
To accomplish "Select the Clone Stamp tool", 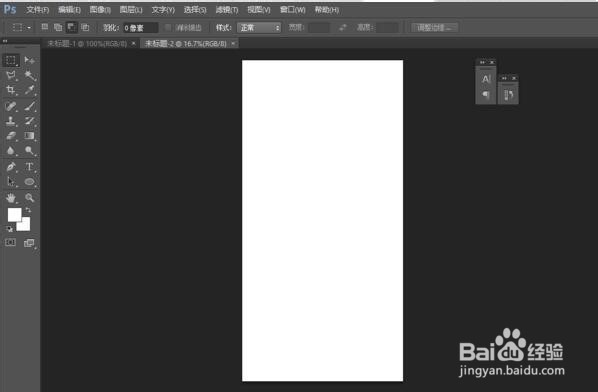I will point(11,121).
